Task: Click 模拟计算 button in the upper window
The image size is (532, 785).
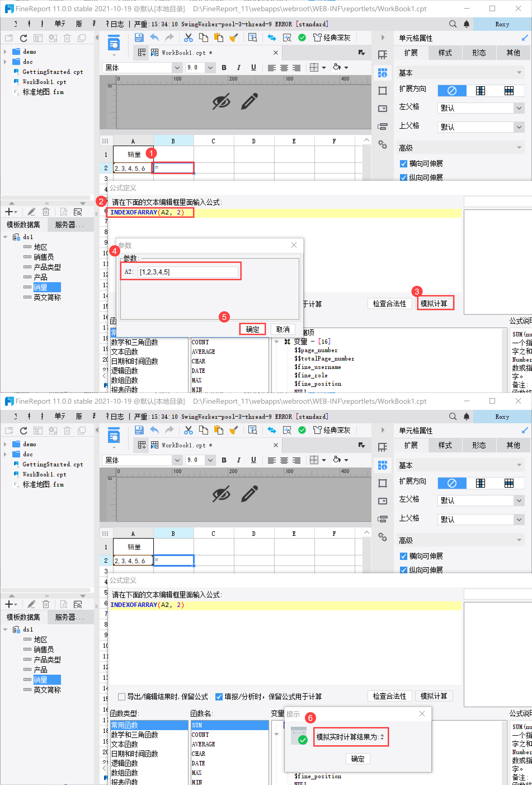Action: point(434,303)
